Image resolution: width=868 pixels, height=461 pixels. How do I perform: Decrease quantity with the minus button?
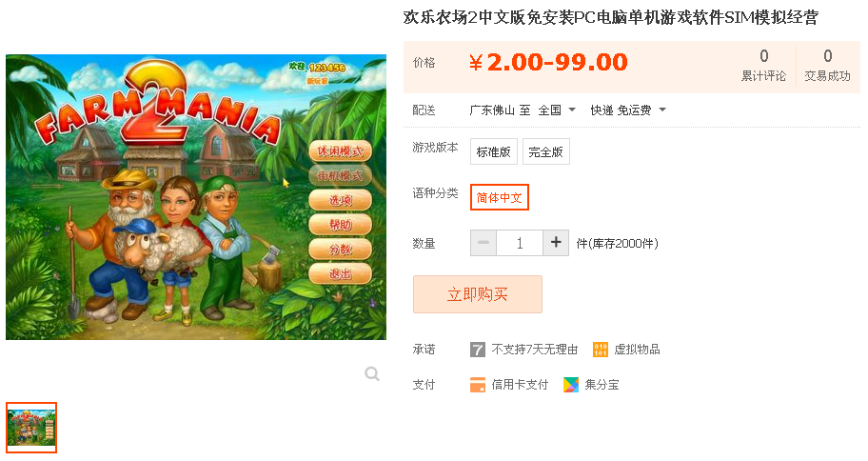coord(483,243)
